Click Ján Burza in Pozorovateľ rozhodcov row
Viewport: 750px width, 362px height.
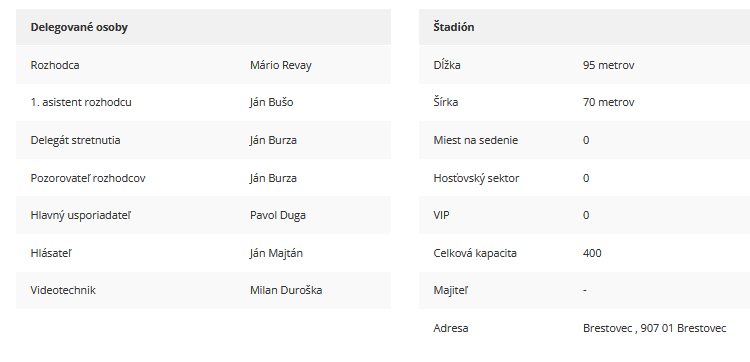[x=273, y=178]
